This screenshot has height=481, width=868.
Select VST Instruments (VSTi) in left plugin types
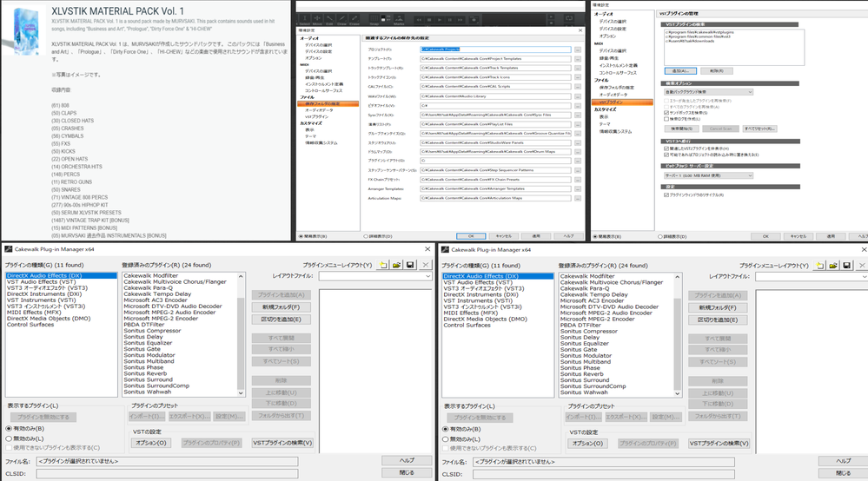pos(43,300)
